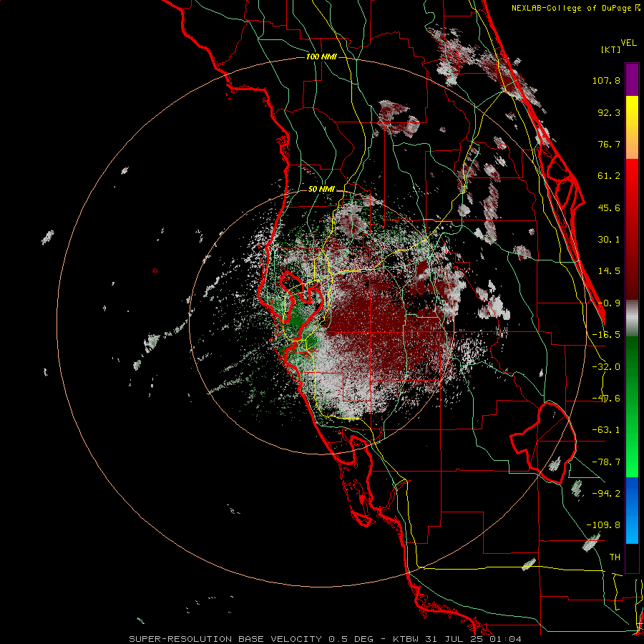Viewport: 644px width, 644px height.
Task: Select the 14.5 legend value
Action: (609, 271)
